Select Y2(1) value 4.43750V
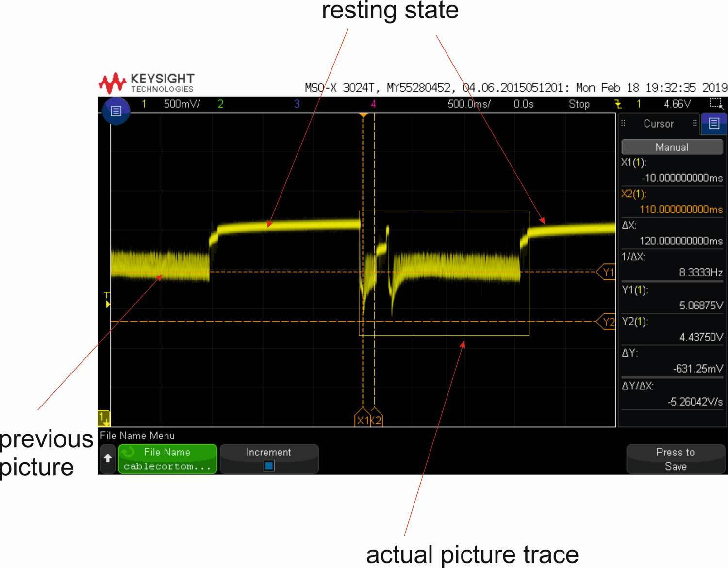This screenshot has height=568, width=728. coord(701,337)
